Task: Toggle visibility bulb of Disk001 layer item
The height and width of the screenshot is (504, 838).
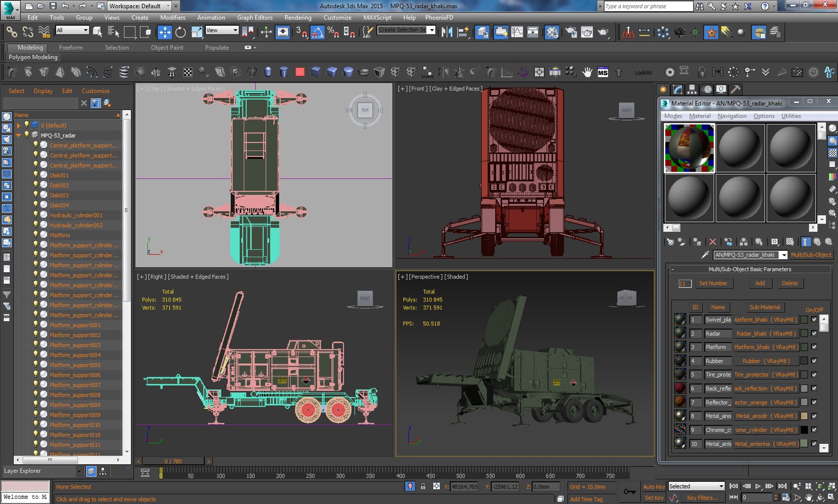Action: [35, 175]
